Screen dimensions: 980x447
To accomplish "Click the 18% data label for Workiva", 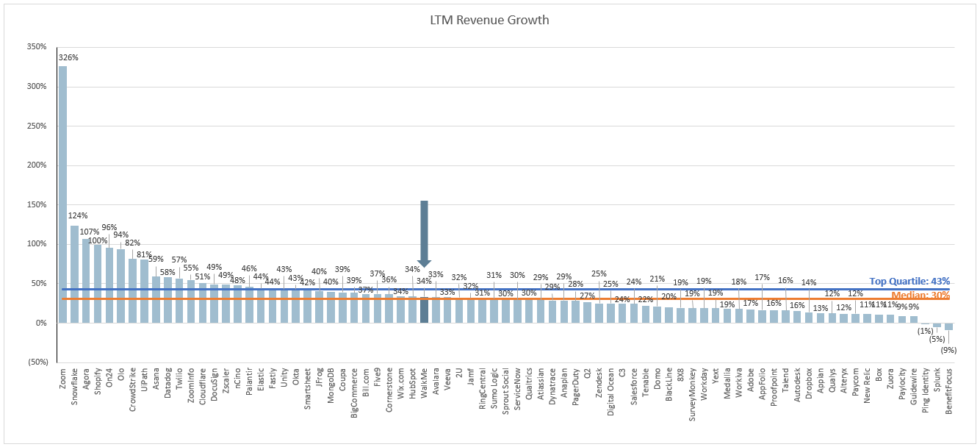I will [x=739, y=281].
